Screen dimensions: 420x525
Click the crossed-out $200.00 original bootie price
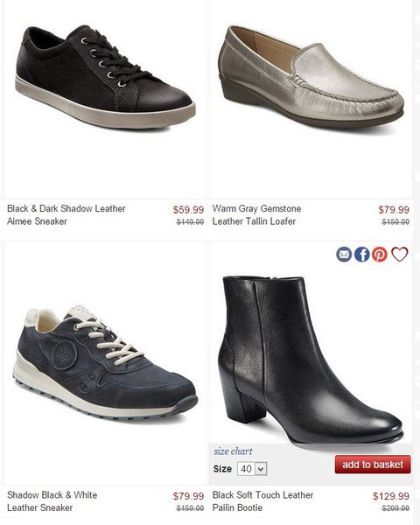tap(395, 508)
